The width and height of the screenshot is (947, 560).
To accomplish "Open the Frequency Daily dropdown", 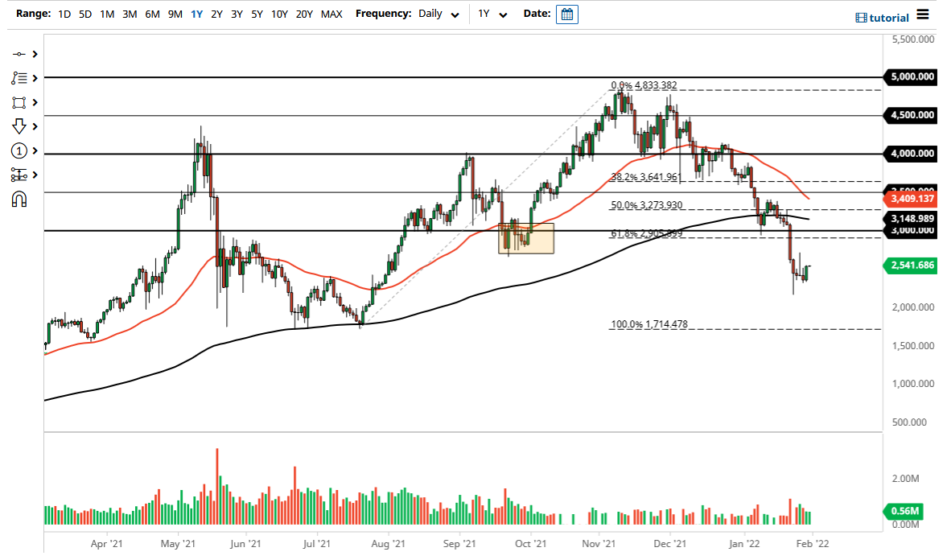I will (x=438, y=14).
